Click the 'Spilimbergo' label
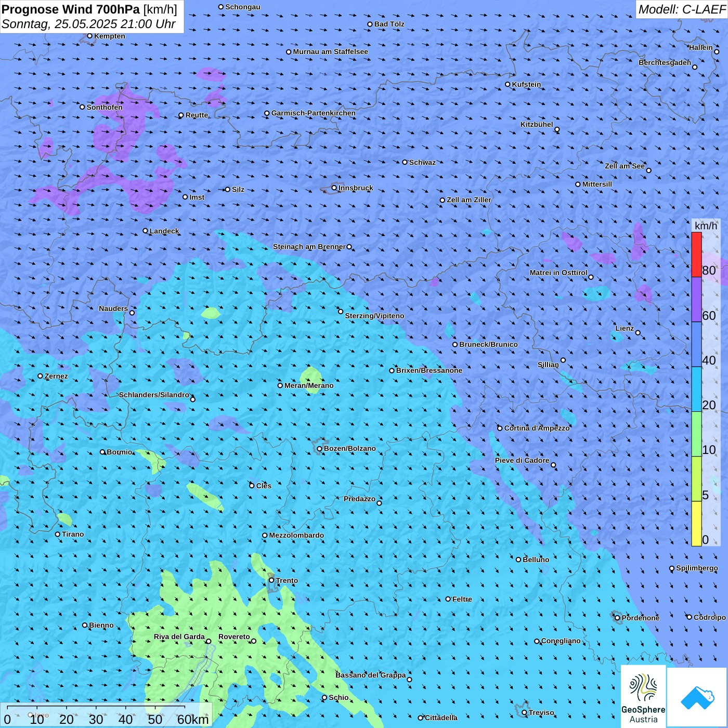The height and width of the screenshot is (728, 728). click(x=697, y=568)
